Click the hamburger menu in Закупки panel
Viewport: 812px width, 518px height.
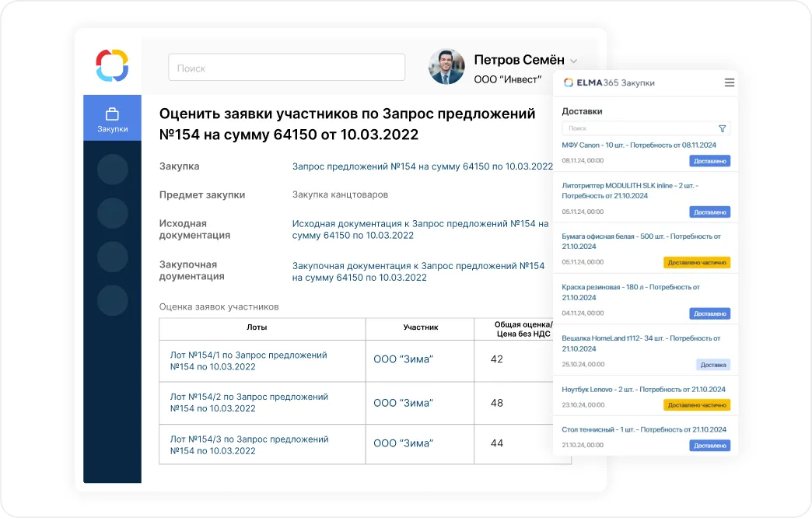click(x=729, y=82)
